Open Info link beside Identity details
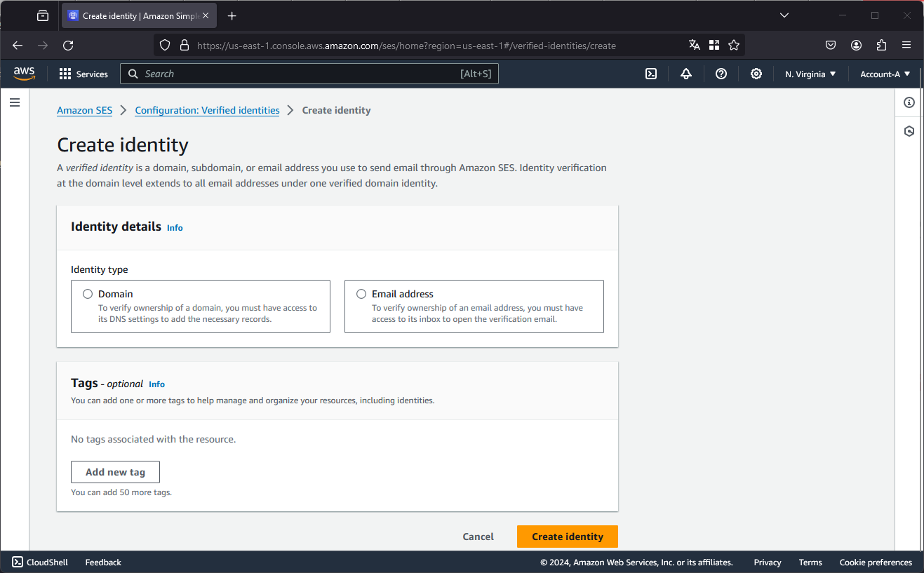This screenshot has width=924, height=573. pyautogui.click(x=175, y=228)
